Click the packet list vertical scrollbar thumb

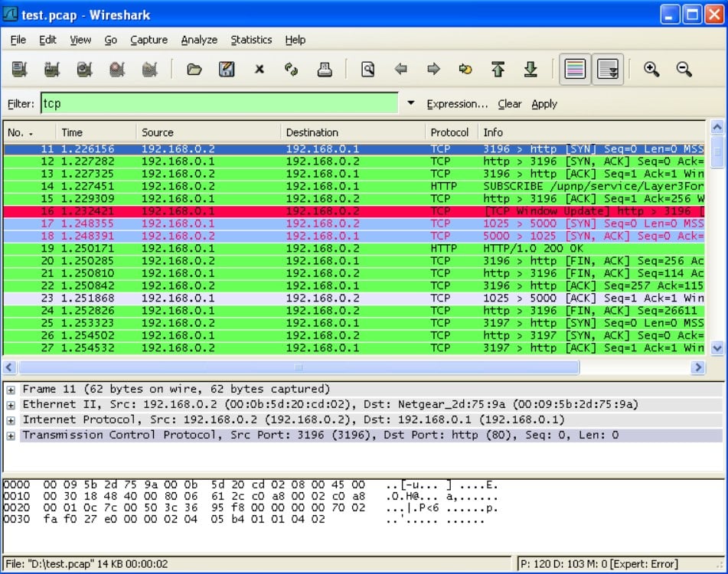click(x=717, y=152)
